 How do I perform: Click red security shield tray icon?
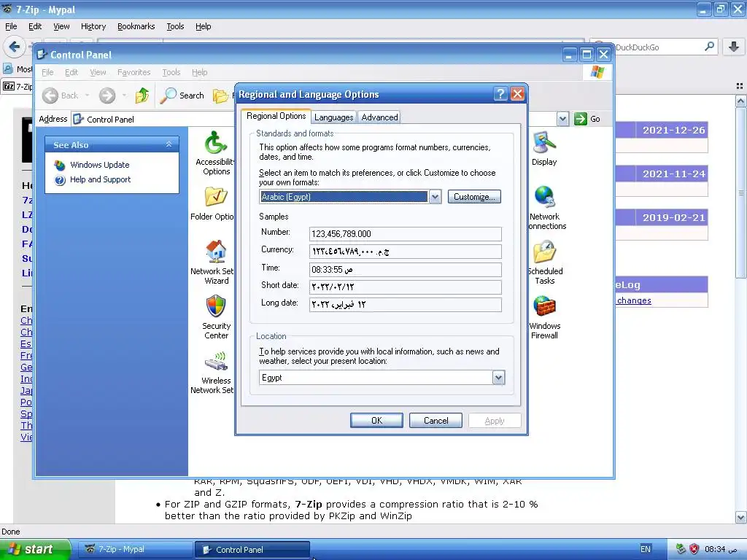(694, 549)
